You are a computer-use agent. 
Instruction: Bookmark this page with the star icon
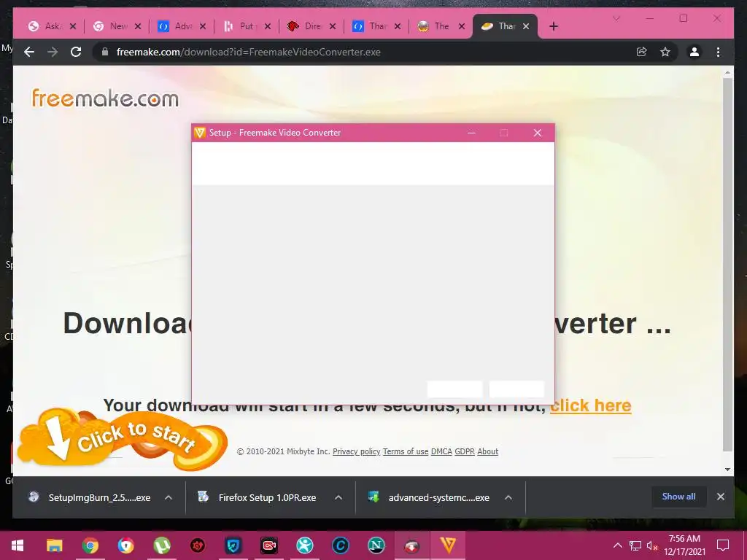point(665,52)
